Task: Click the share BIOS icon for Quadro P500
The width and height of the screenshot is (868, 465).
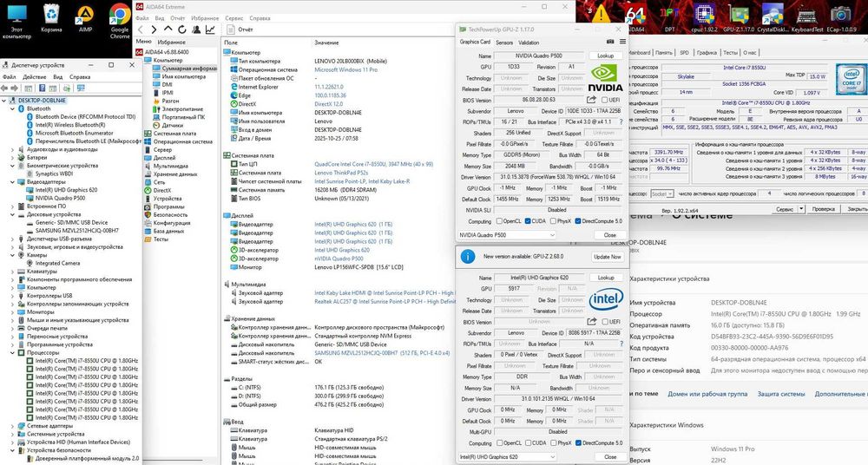Action: click(593, 100)
